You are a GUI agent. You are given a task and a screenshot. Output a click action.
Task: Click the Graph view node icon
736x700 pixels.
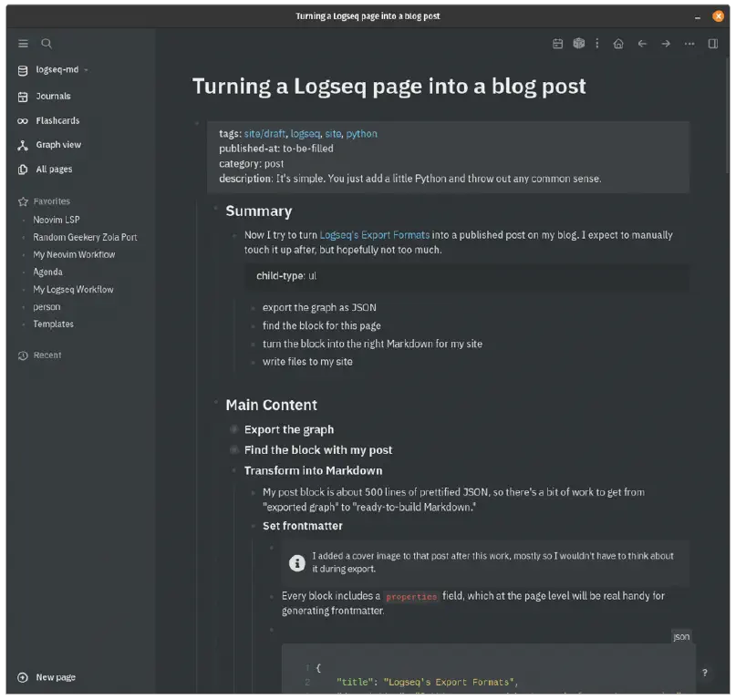pos(23,146)
